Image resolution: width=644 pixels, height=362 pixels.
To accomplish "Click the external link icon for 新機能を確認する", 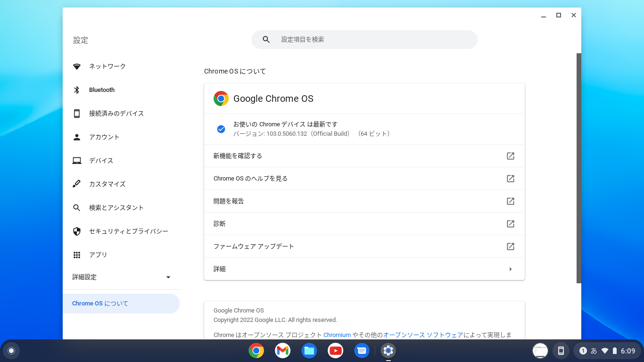I will click(x=511, y=156).
